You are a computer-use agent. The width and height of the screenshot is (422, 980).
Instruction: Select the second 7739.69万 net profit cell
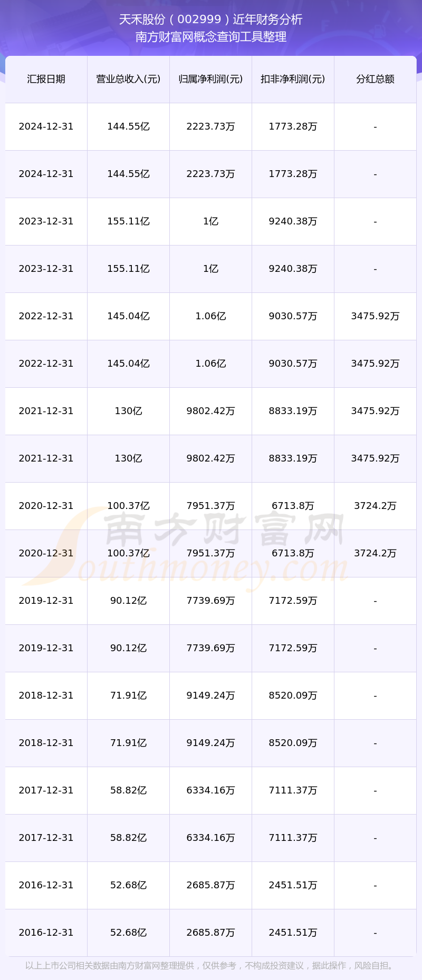(210, 648)
